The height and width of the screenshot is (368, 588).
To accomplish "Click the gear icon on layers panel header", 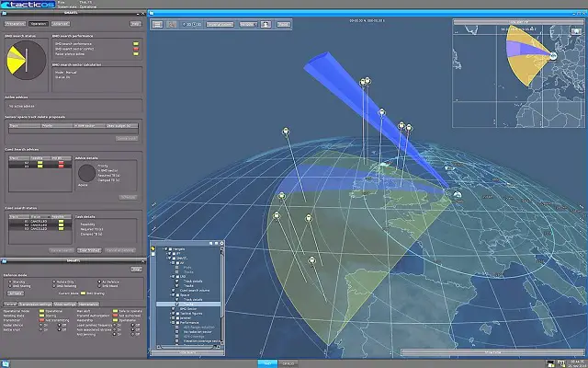I will [x=220, y=242].
